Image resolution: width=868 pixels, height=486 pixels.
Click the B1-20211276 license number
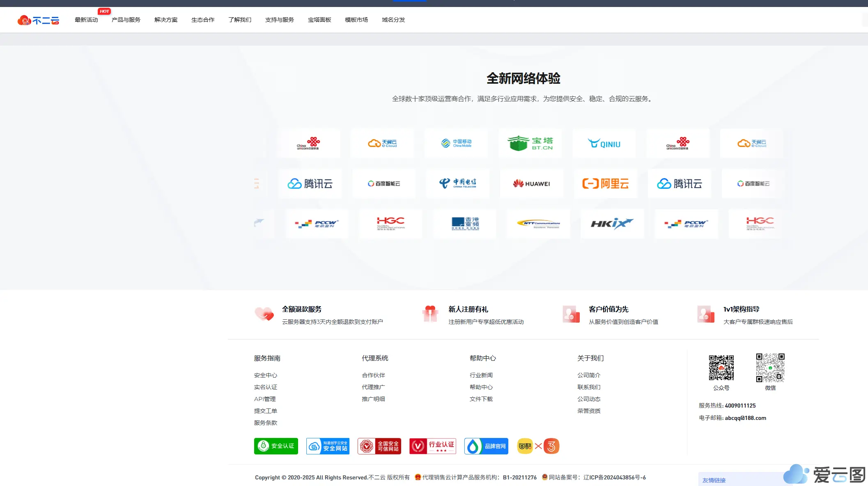click(520, 477)
